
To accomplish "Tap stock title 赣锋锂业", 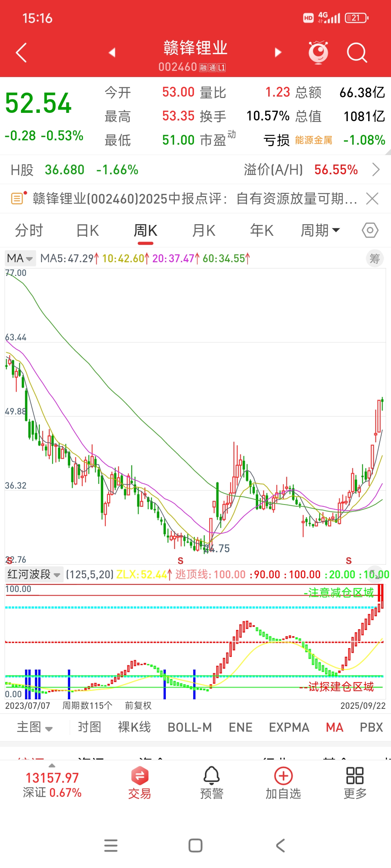I will pyautogui.click(x=195, y=48).
